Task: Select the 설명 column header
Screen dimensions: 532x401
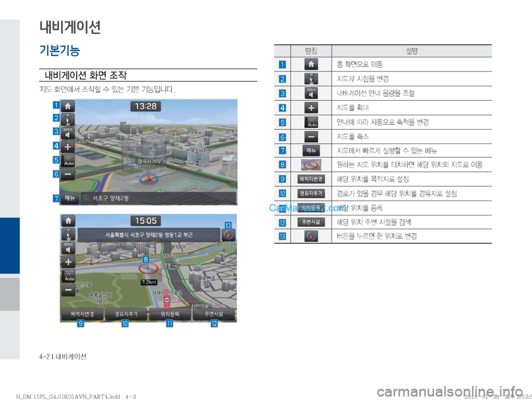Action: pos(412,51)
